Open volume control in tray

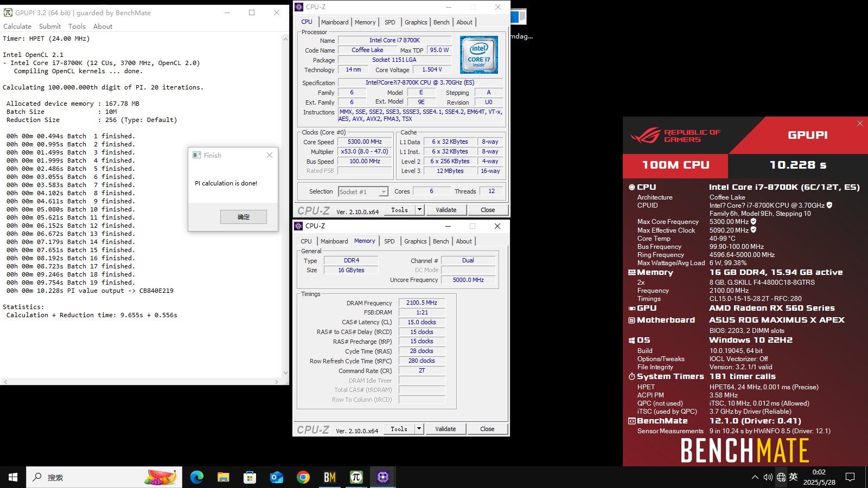768,477
